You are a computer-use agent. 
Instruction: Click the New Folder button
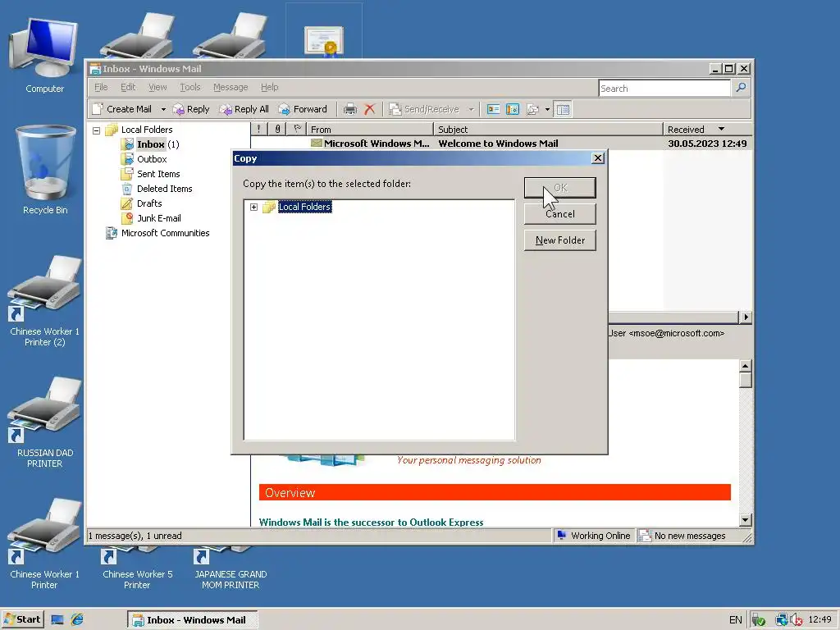pos(559,240)
